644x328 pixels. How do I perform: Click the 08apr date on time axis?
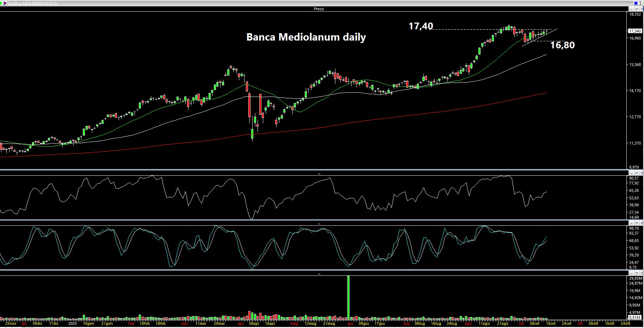click(x=254, y=323)
